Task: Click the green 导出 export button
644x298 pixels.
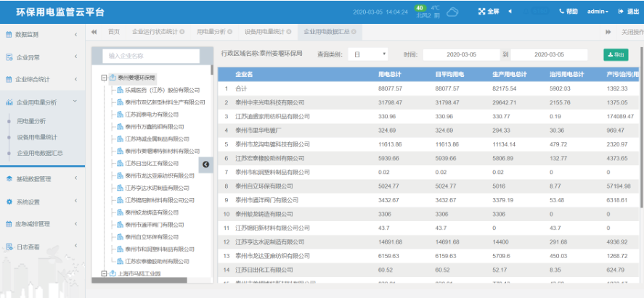Action: (616, 54)
